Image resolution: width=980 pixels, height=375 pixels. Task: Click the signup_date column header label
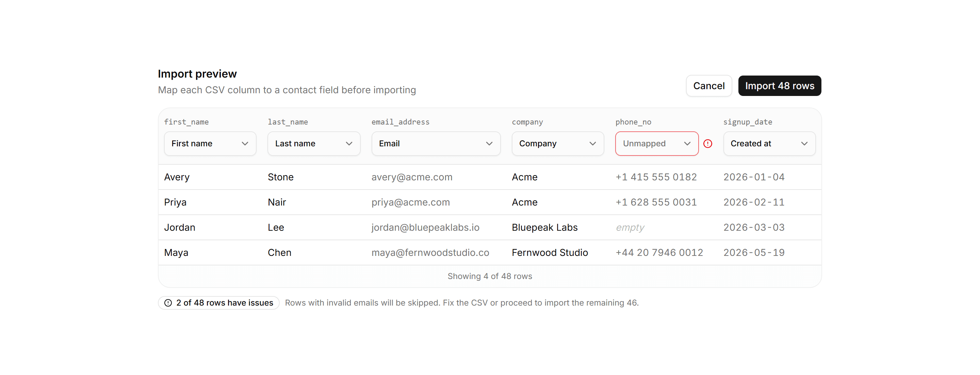(748, 122)
